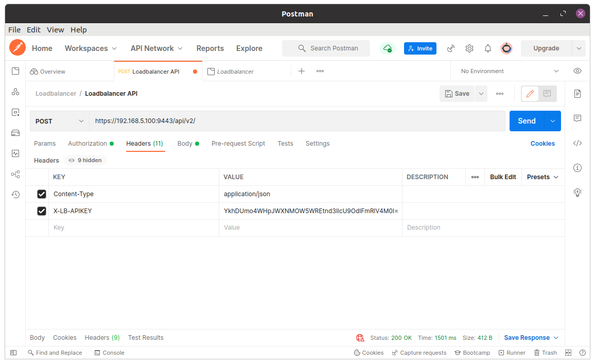The height and width of the screenshot is (364, 595).
Task: Open the Help menu
Action: [79, 30]
